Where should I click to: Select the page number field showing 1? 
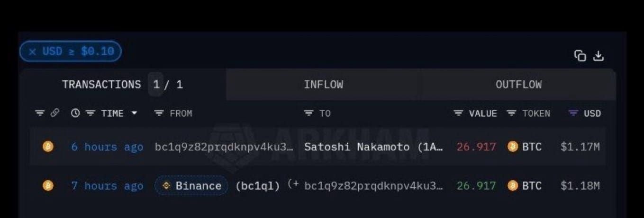156,85
